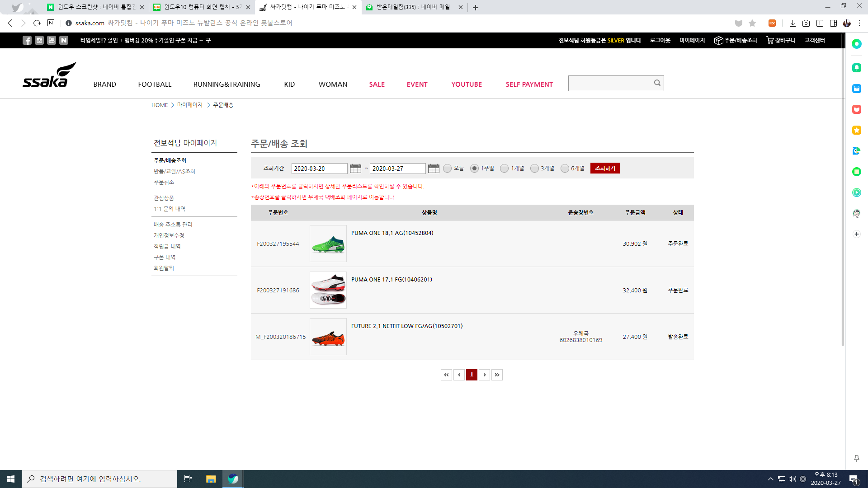Open the FOOTBALL menu

[x=155, y=84]
